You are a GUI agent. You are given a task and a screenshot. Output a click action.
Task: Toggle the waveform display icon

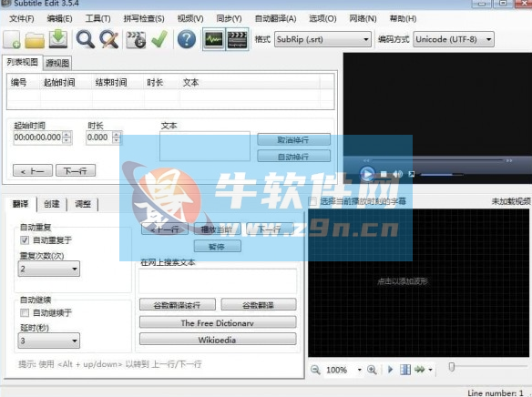tap(214, 39)
